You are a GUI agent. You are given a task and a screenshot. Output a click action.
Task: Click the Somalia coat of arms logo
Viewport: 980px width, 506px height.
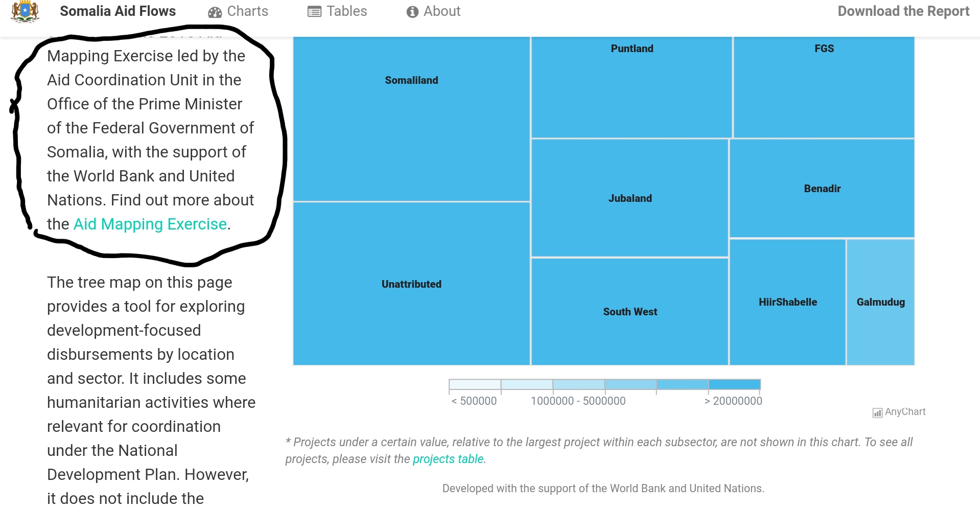[x=25, y=12]
